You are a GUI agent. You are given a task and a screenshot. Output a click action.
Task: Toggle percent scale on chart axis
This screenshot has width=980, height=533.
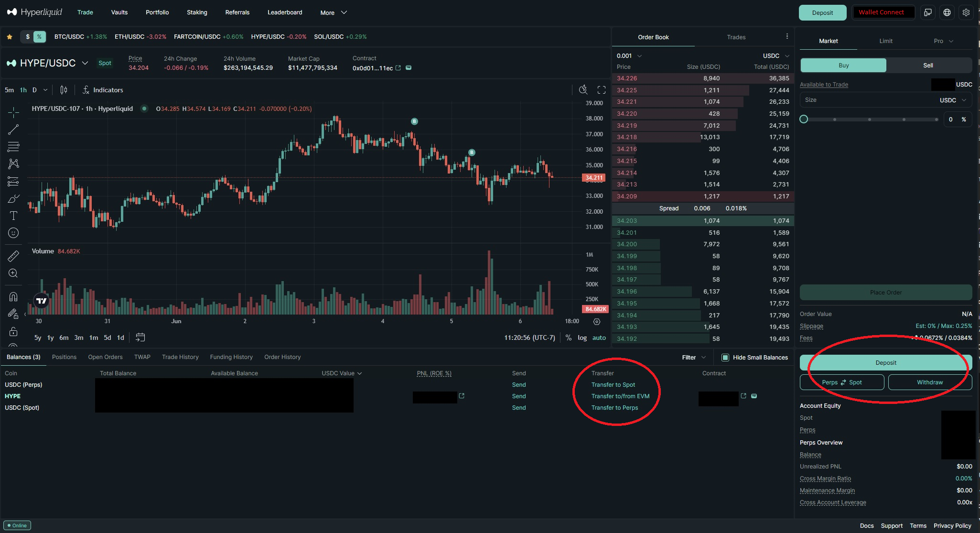click(569, 337)
